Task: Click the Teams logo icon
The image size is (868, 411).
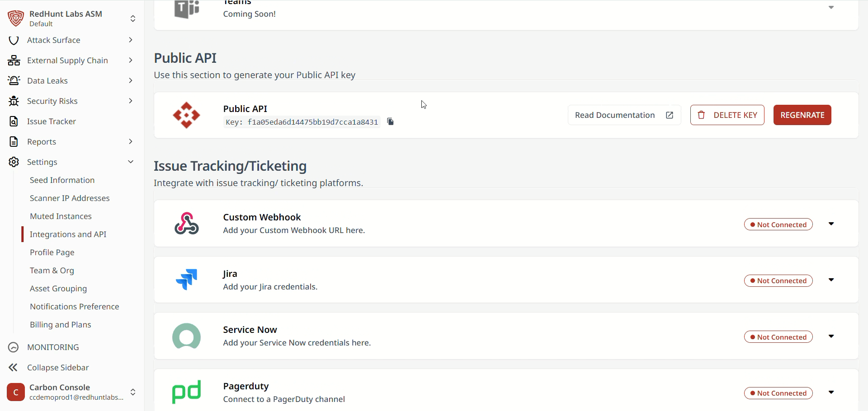Action: [x=186, y=9]
